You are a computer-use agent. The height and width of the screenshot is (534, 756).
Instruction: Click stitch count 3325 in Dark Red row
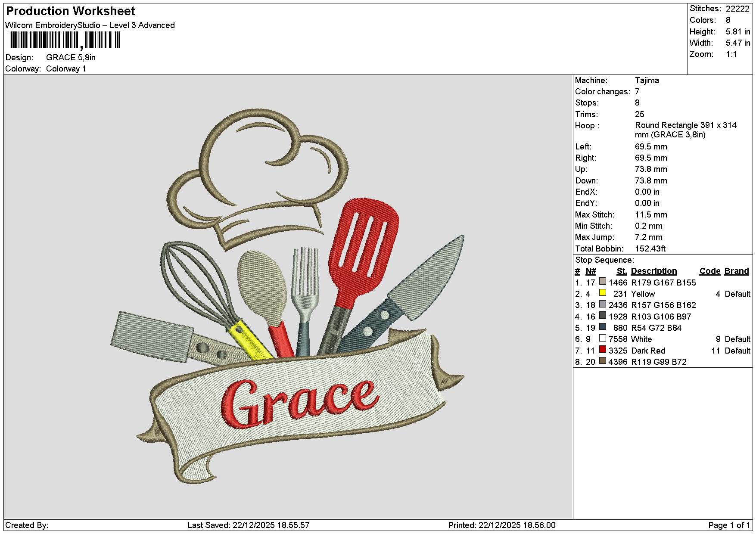618,351
